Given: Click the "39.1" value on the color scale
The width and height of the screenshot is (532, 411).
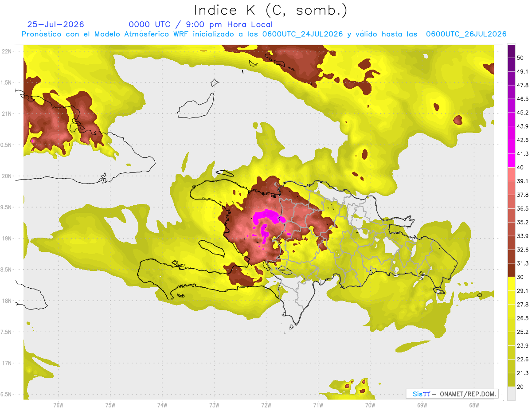Looking at the screenshot, I should 523,181.
